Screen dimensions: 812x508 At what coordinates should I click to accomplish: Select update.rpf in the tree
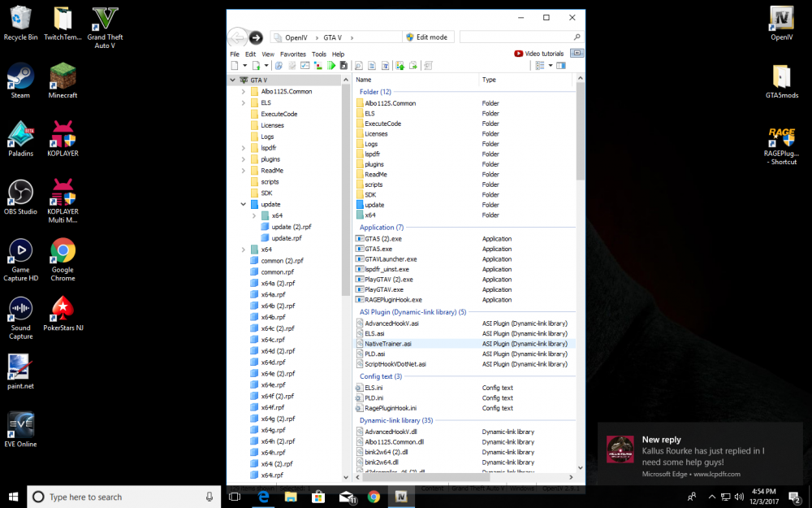pyautogui.click(x=287, y=238)
